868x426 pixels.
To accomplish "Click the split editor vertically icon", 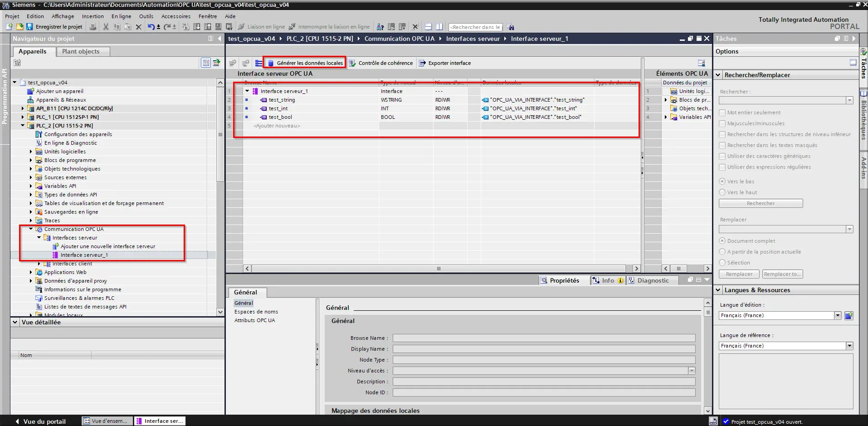I will pyautogui.click(x=439, y=27).
